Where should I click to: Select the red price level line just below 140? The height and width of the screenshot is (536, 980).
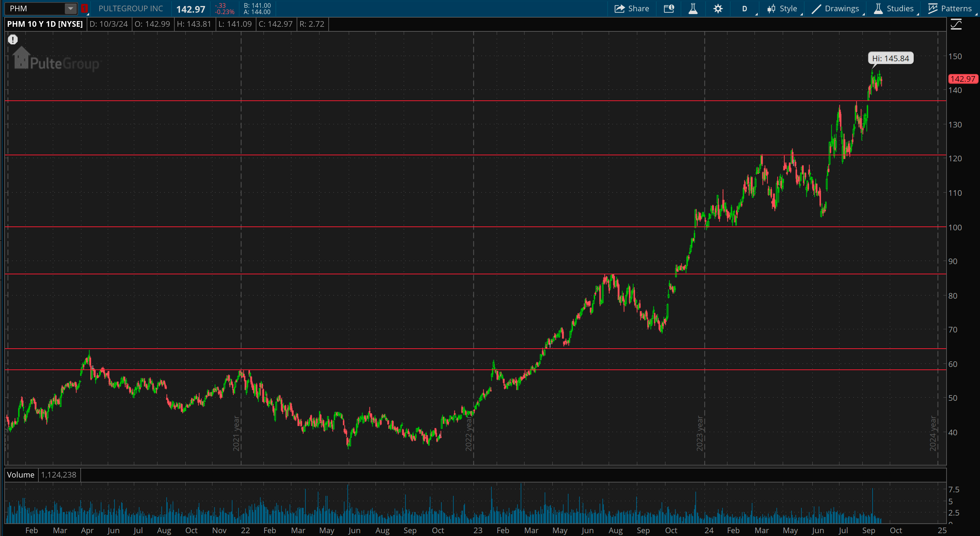point(476,101)
